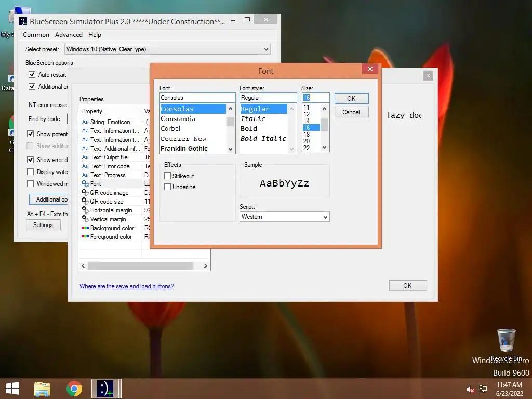Click the BlueScreen Simulator title bar app icon
532x399 pixels.
[23, 21]
